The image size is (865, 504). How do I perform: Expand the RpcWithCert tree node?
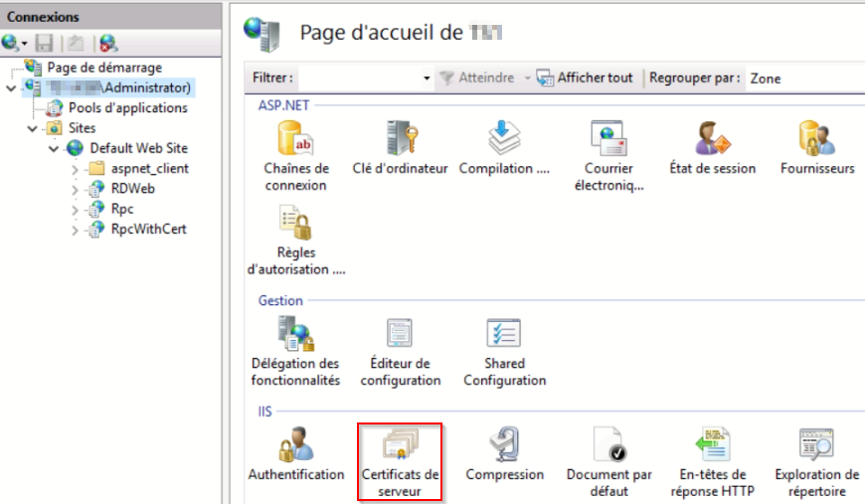[x=76, y=230]
